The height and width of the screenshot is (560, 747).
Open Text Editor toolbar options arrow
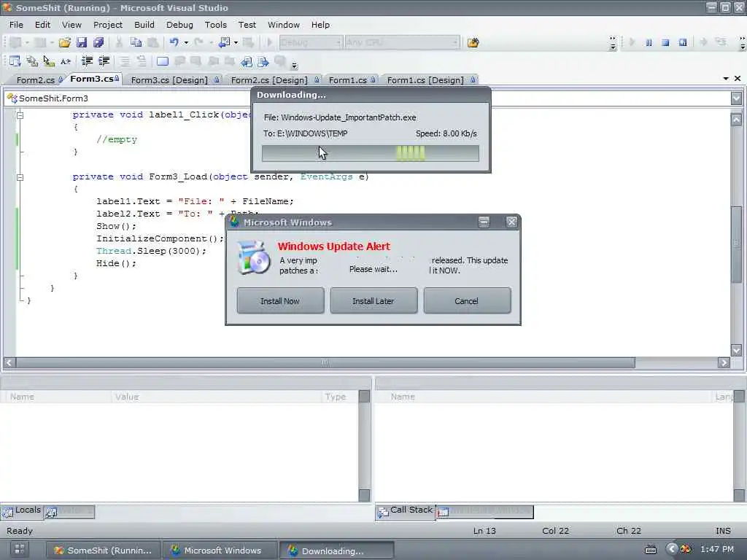295,65
